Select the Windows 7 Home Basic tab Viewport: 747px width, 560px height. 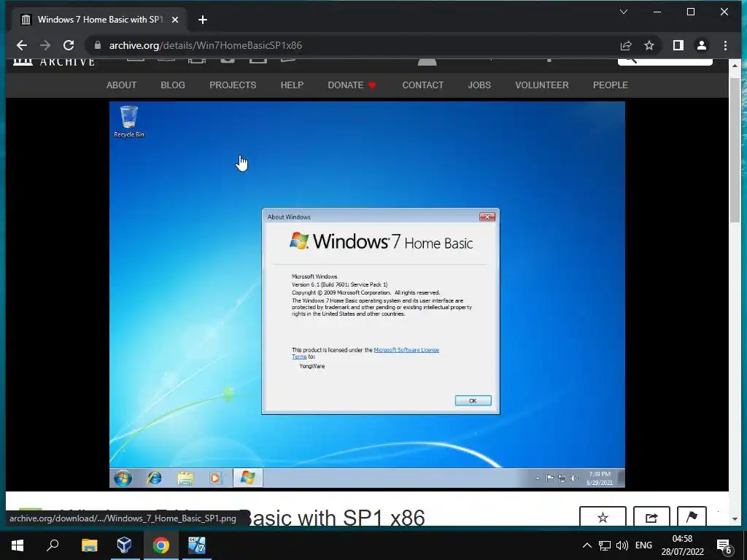100,20
